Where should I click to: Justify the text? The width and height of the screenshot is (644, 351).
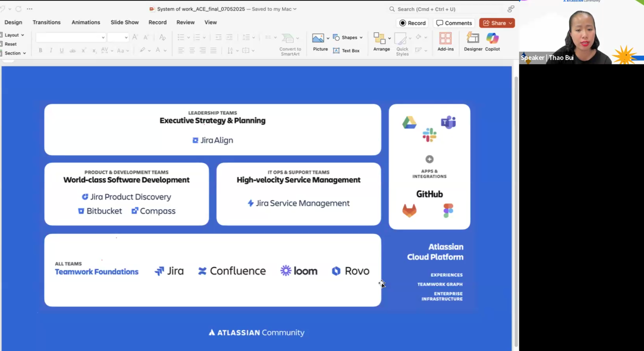click(213, 50)
